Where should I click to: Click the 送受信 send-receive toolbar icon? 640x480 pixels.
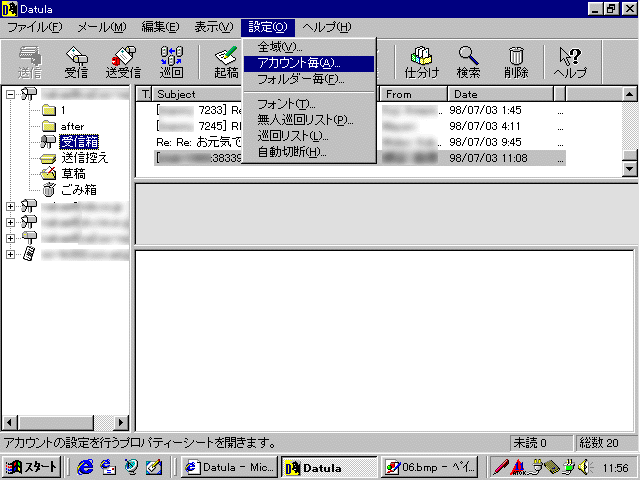tap(123, 62)
